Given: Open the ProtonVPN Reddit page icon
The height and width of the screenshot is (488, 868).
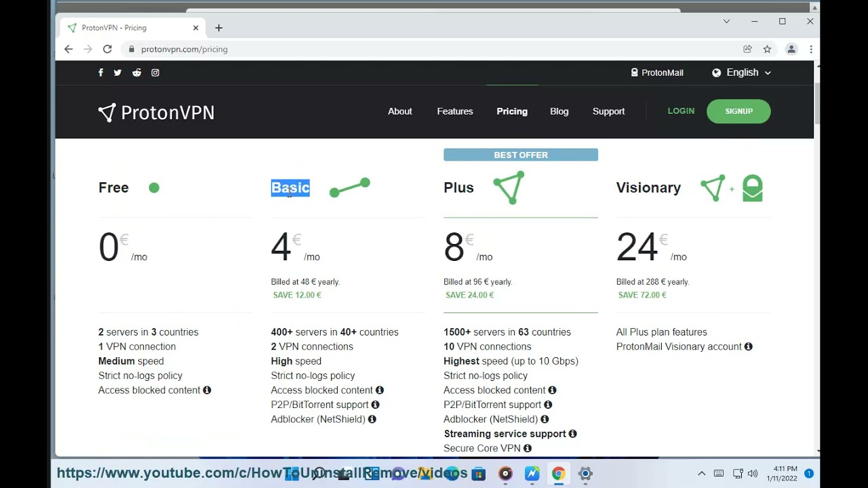Looking at the screenshot, I should tap(136, 73).
